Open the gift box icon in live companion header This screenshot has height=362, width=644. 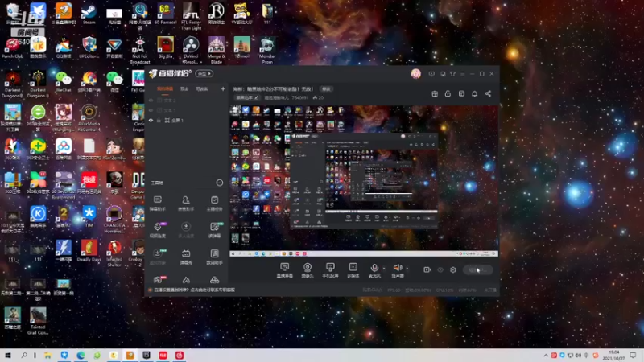tap(435, 94)
